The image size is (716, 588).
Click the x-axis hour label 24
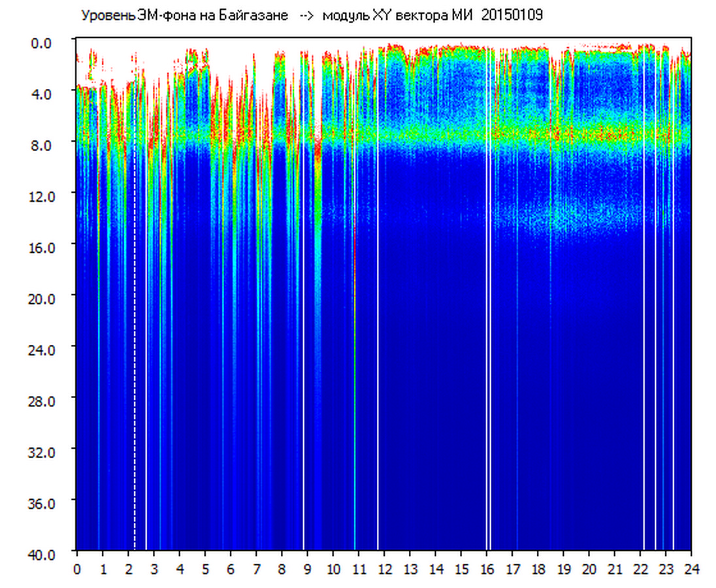point(691,569)
